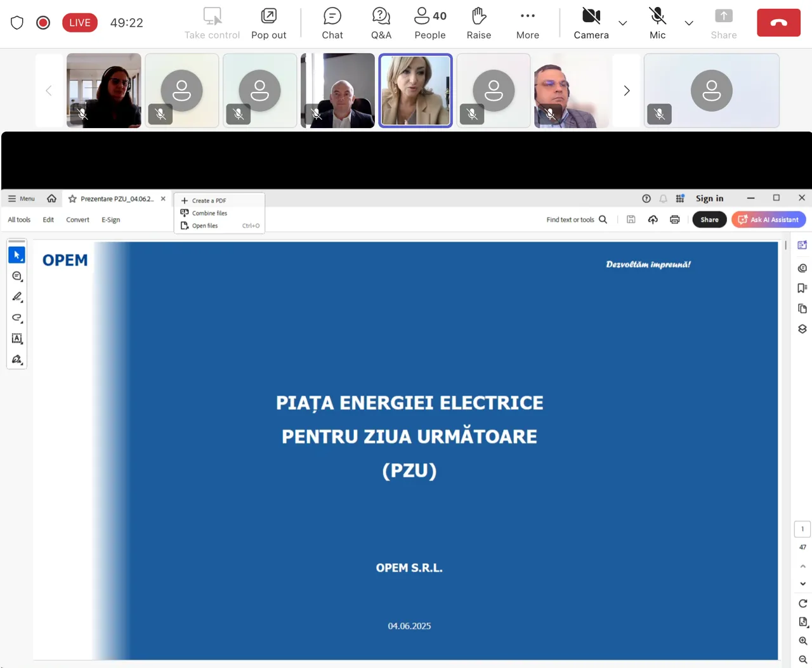The height and width of the screenshot is (668, 812).
Task: Click the page number 1 box
Action: coord(802,529)
